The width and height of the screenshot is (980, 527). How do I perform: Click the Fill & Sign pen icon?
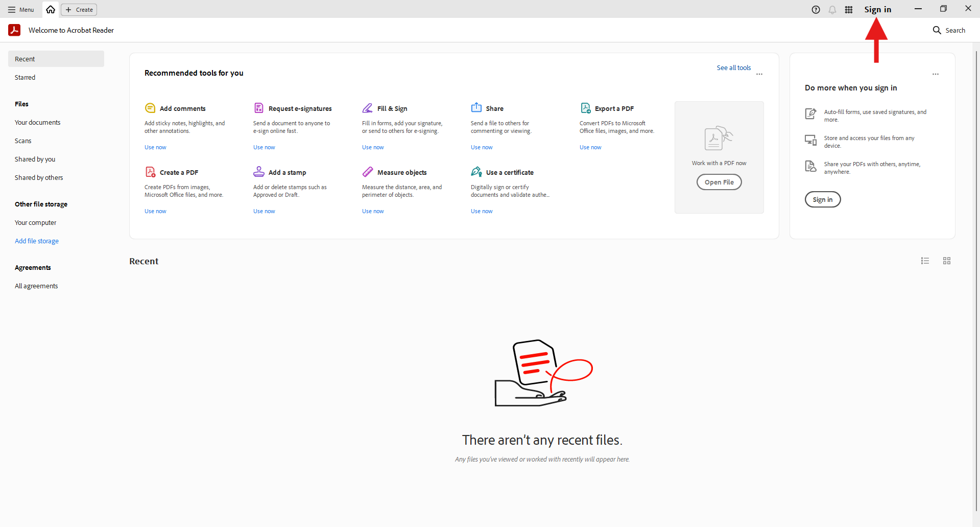[368, 108]
